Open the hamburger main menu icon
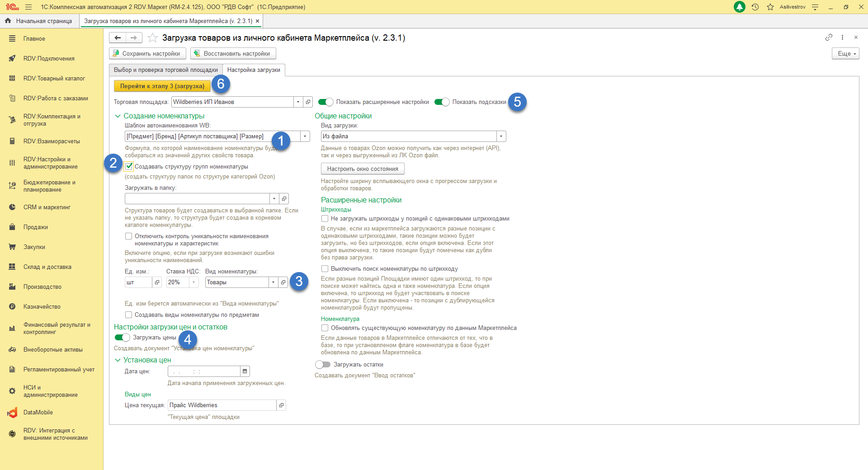The image size is (868, 470). click(x=28, y=7)
